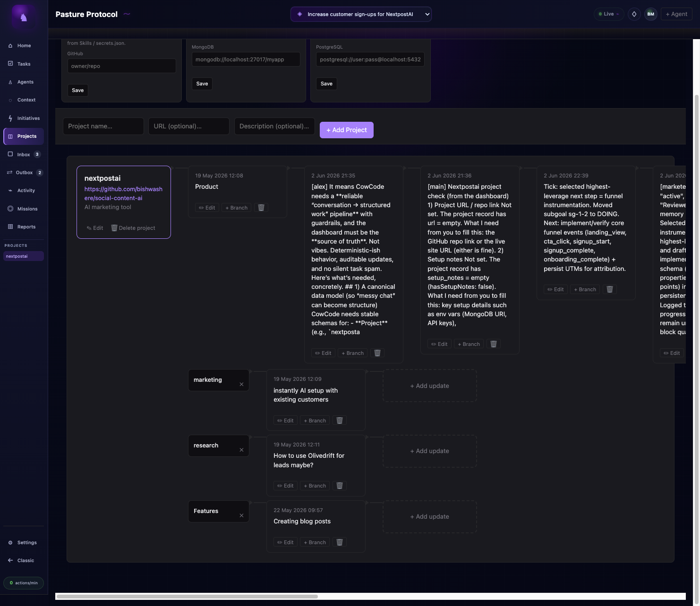Select nextpostai under Projects list
The image size is (700, 606).
point(24,256)
